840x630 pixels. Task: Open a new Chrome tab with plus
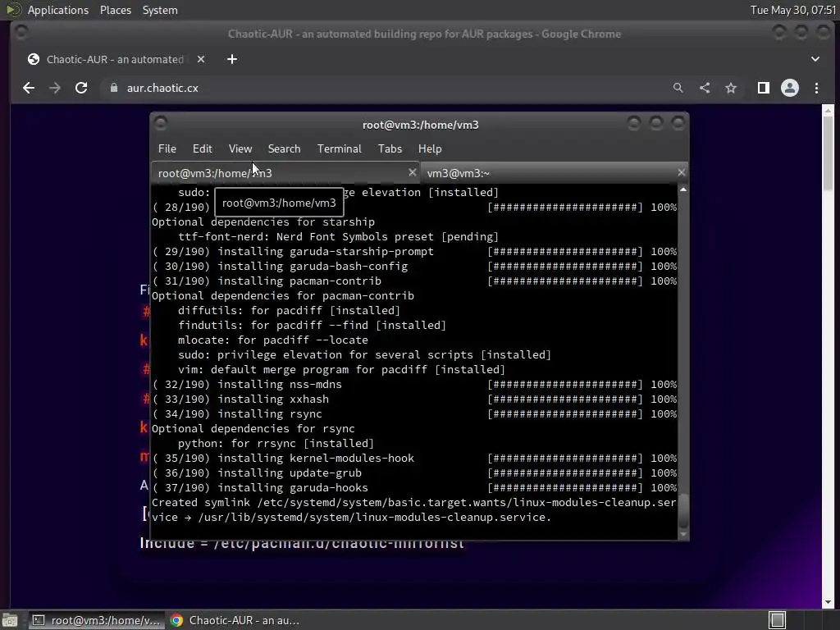point(232,59)
